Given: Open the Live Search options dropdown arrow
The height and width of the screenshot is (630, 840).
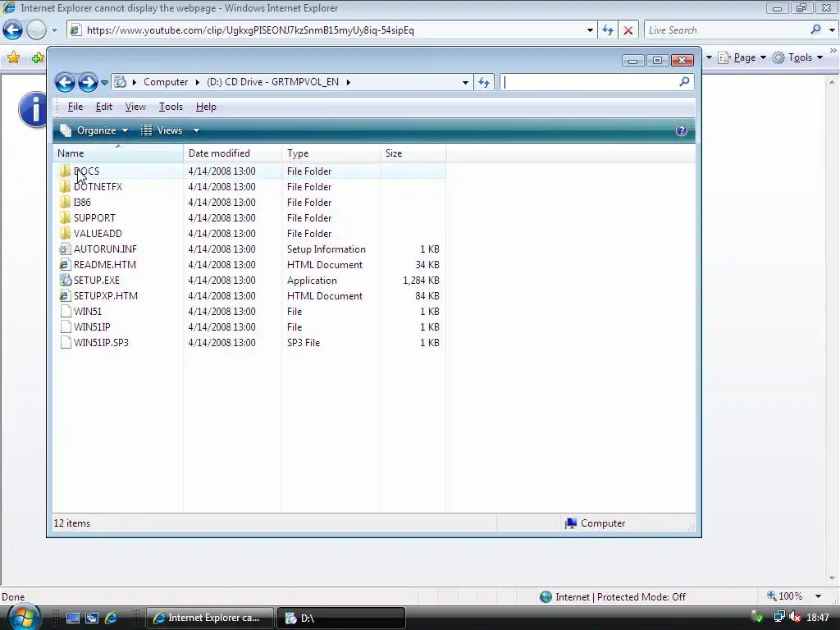Looking at the screenshot, I should [832, 30].
